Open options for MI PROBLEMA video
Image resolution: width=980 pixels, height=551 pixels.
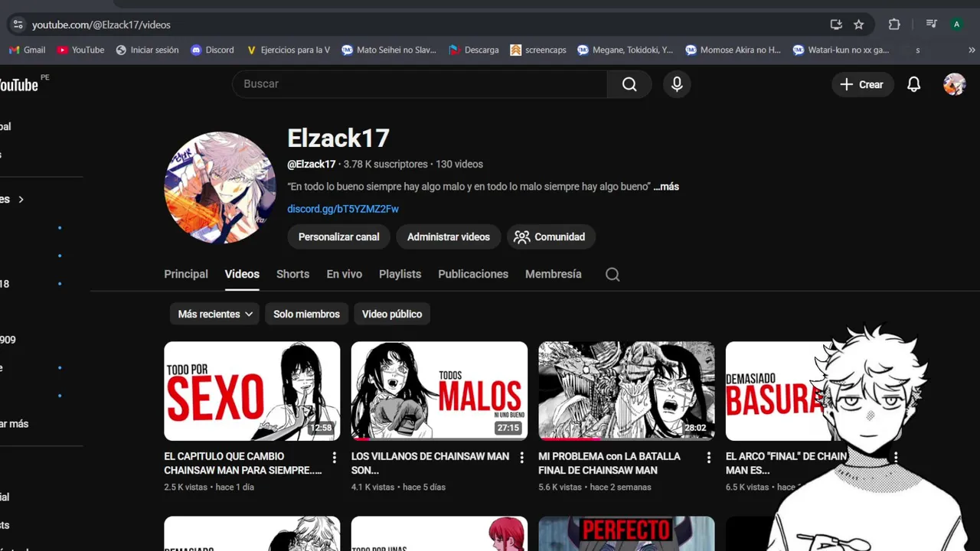point(709,458)
